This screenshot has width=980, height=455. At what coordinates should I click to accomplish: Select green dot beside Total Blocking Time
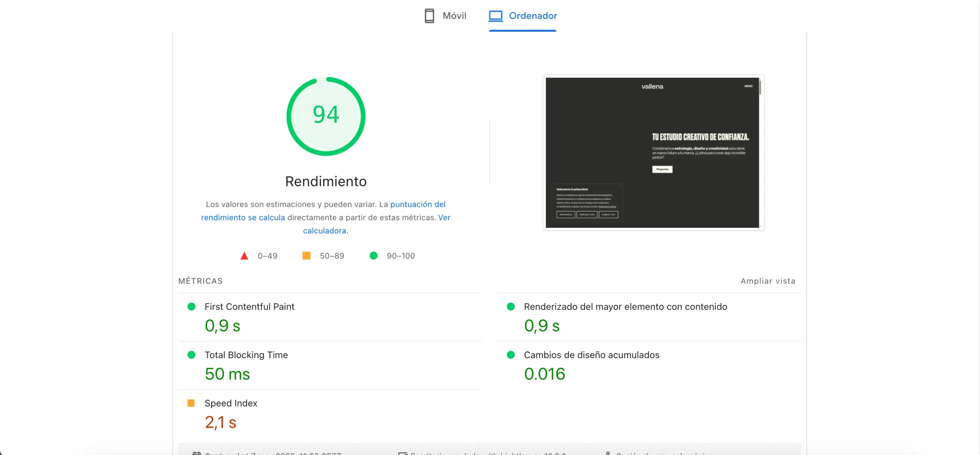pos(191,355)
